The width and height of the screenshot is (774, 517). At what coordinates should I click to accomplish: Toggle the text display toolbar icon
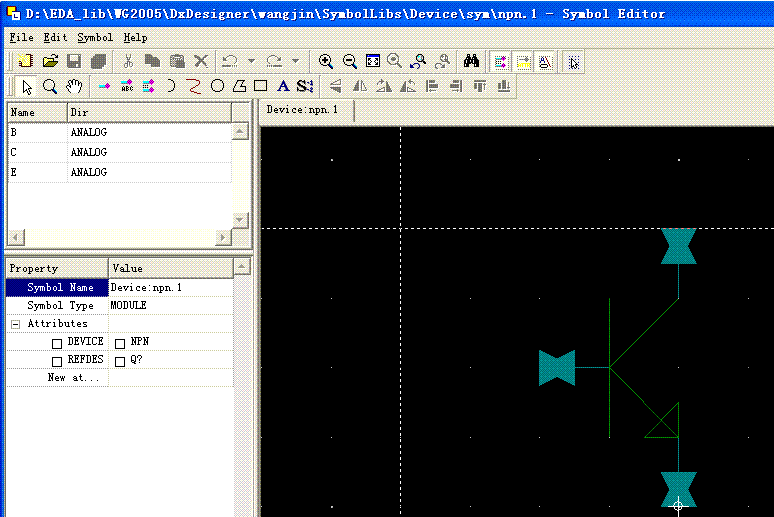[x=545, y=62]
